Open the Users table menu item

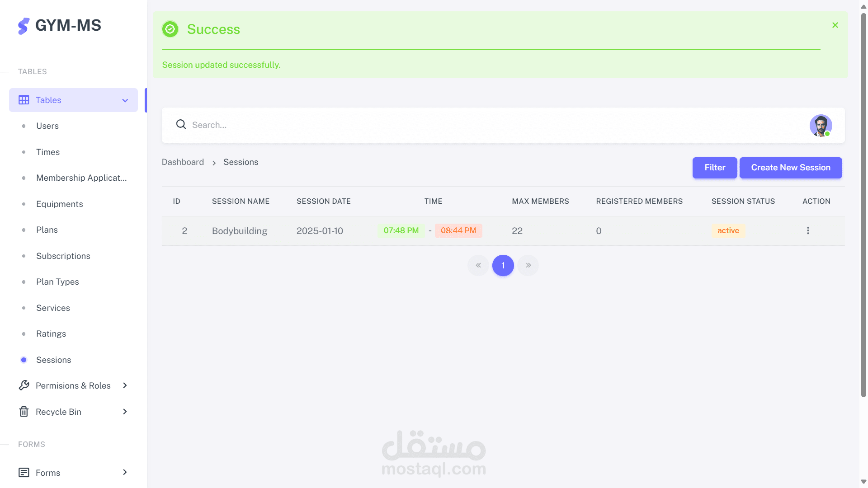tap(47, 126)
